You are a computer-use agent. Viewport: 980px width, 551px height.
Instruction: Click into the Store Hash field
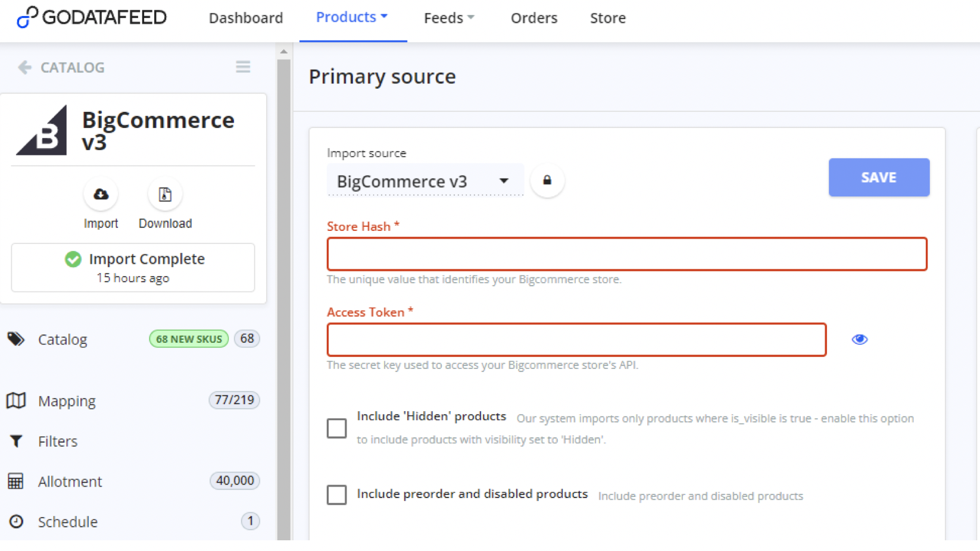(x=627, y=254)
